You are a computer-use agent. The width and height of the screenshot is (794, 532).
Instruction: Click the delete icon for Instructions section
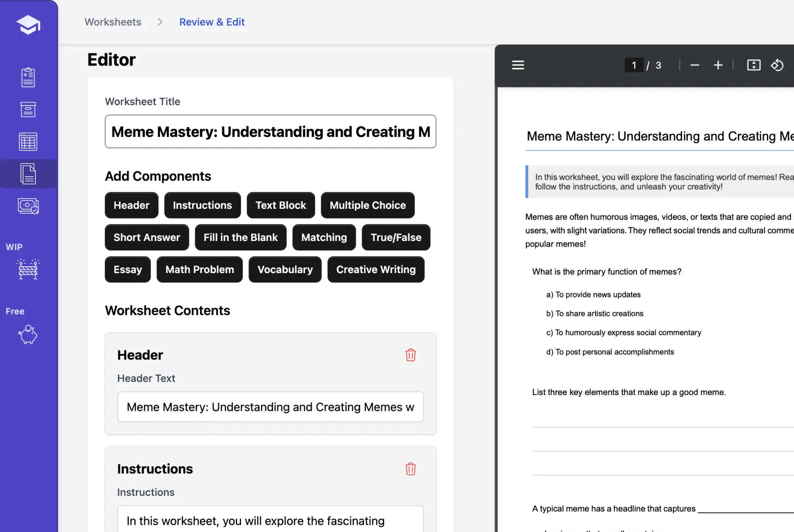[x=410, y=468]
